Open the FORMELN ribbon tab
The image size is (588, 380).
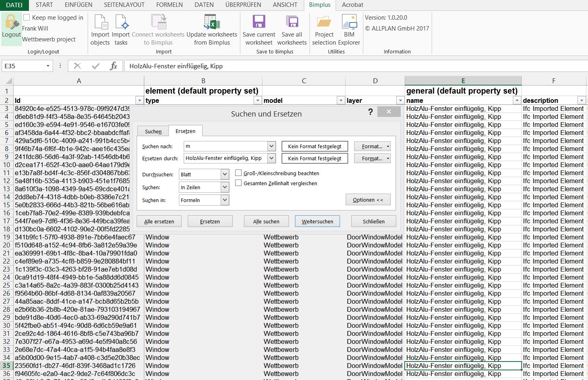[169, 5]
